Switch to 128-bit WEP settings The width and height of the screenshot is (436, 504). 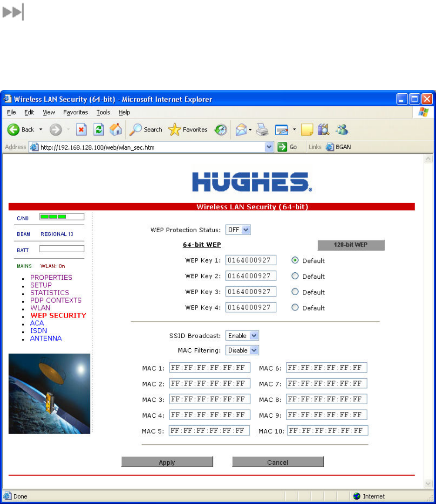click(x=351, y=245)
